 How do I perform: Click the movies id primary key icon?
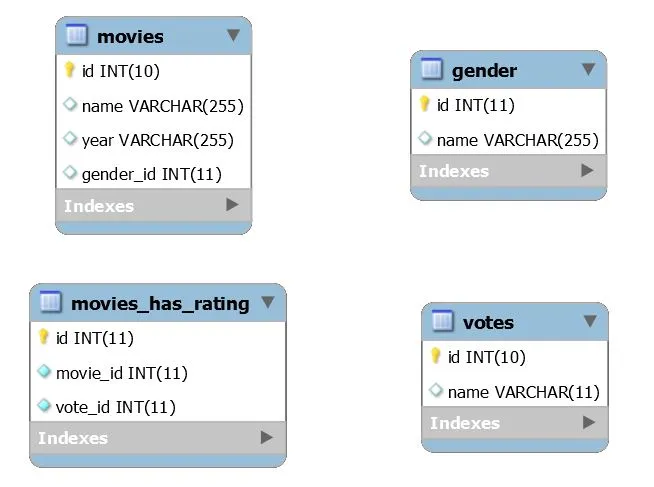click(69, 70)
